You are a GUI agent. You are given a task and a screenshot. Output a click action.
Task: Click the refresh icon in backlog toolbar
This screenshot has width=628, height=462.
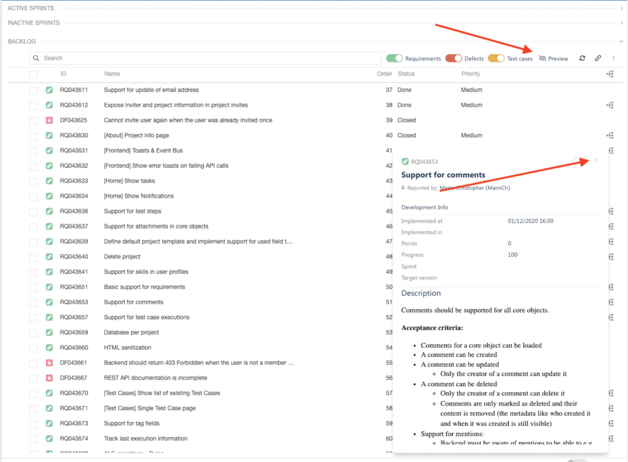tap(582, 59)
